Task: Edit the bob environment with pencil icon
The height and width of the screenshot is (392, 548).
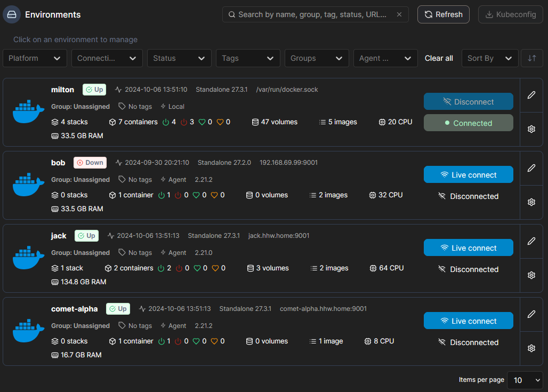Action: (x=531, y=168)
